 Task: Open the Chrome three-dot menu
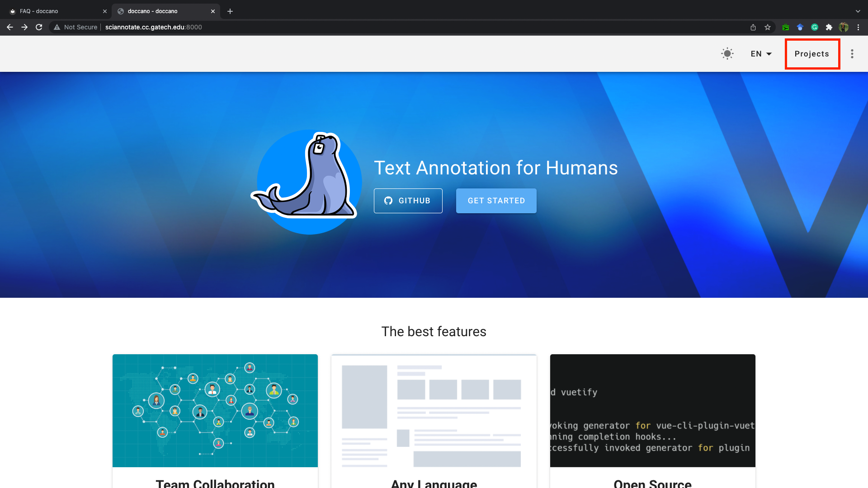(x=858, y=27)
